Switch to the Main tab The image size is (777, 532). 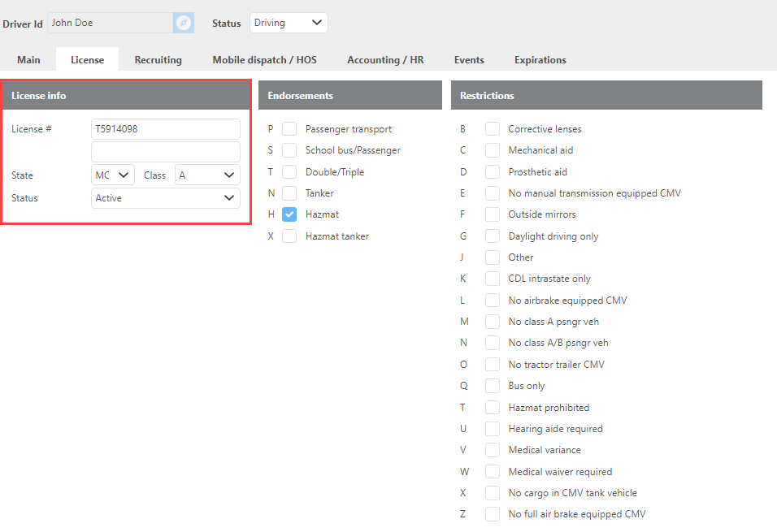[28, 60]
